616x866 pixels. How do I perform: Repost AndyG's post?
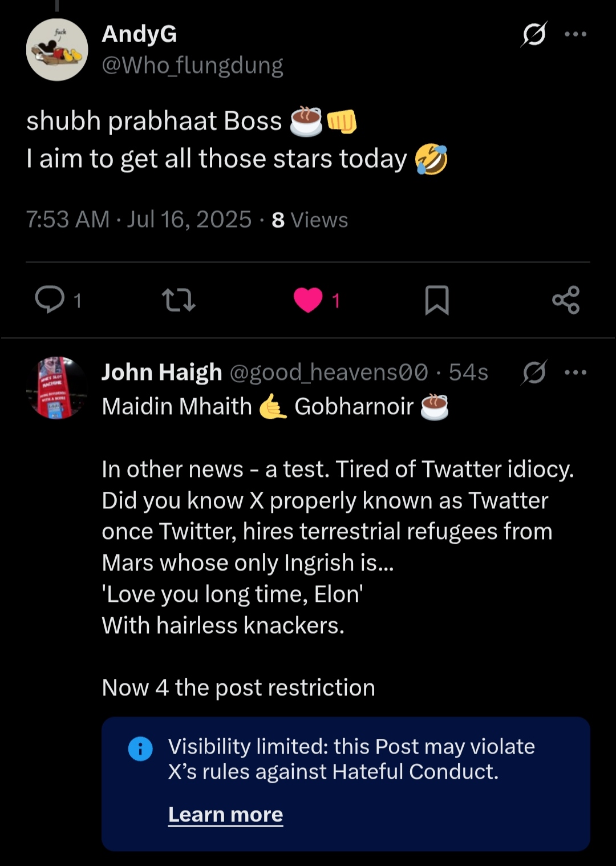[x=179, y=300]
